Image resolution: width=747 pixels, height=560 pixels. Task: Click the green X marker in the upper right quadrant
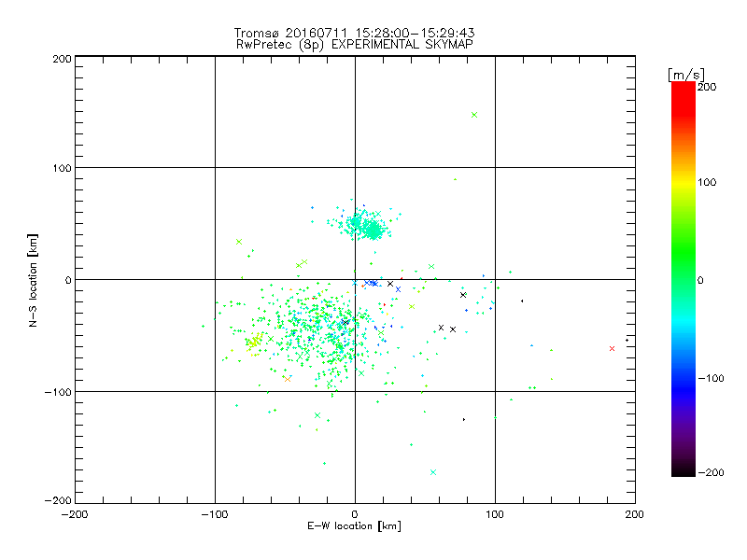pyautogui.click(x=474, y=115)
